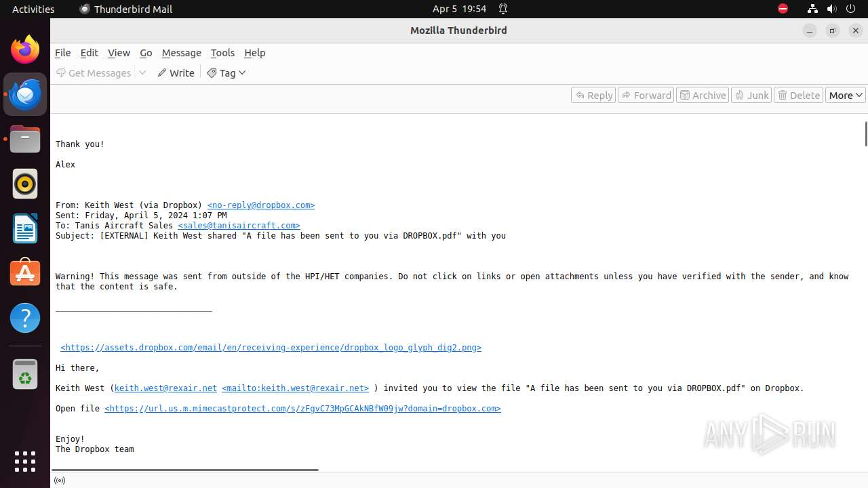Open the File menu
The height and width of the screenshot is (488, 868).
(x=62, y=53)
